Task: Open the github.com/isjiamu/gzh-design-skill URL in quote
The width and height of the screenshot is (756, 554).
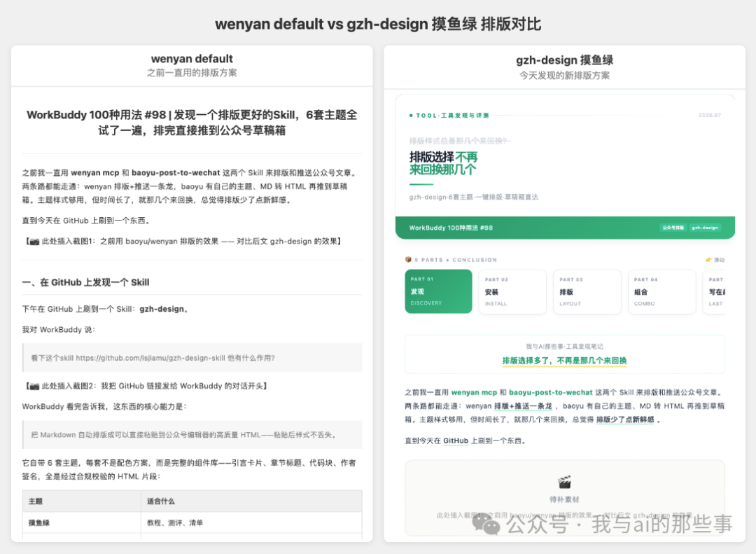Action: [x=150, y=358]
